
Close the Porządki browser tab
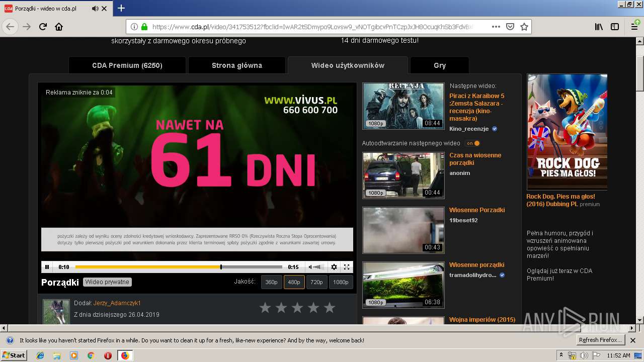(104, 9)
